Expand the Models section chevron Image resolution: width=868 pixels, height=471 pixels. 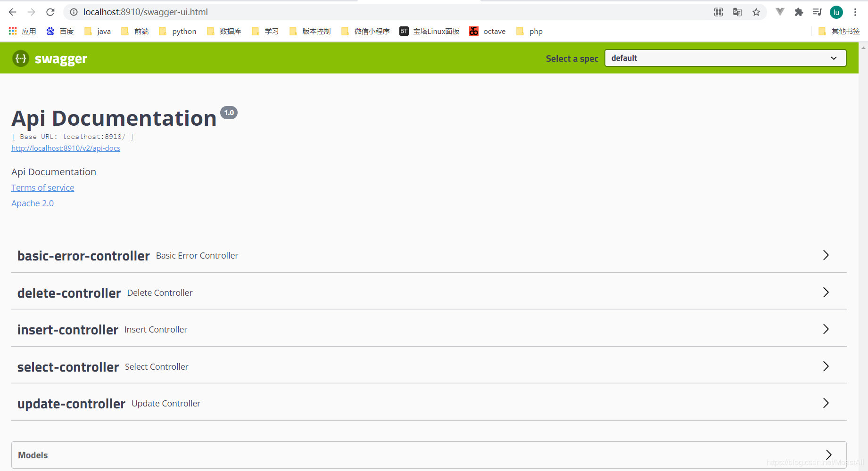pyautogui.click(x=829, y=455)
